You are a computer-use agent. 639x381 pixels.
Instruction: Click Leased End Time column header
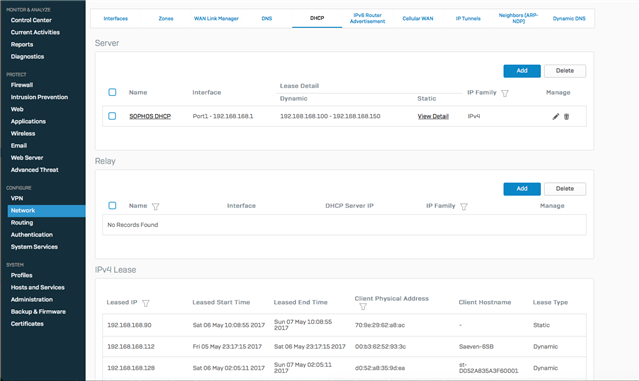click(301, 302)
